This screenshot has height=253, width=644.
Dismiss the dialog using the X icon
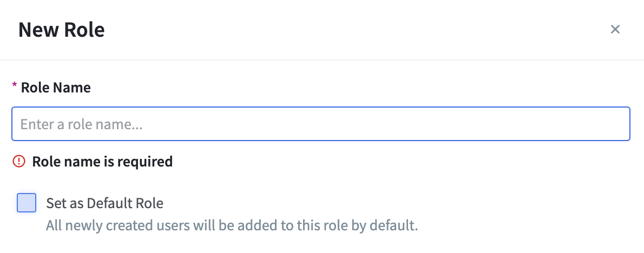pyautogui.click(x=615, y=29)
